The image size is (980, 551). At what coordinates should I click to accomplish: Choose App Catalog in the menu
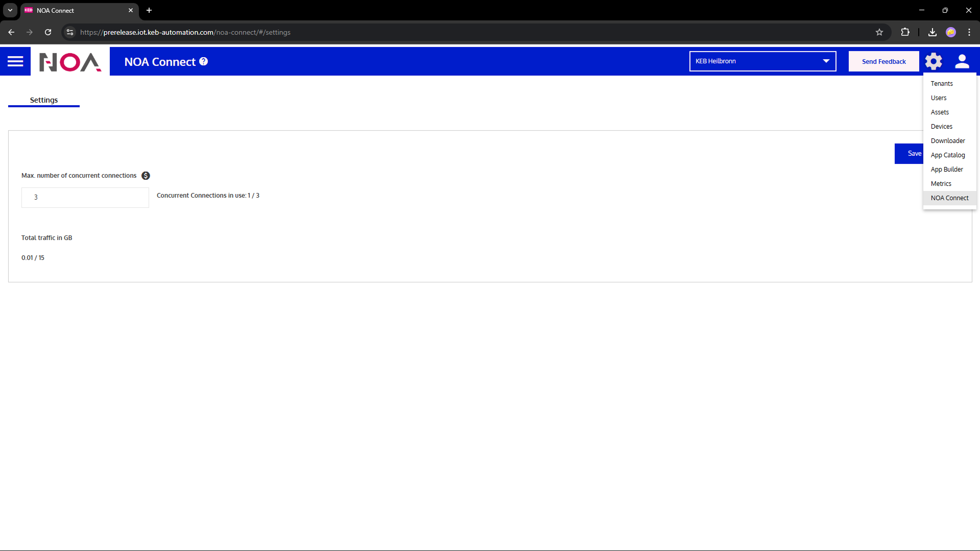coord(947,155)
